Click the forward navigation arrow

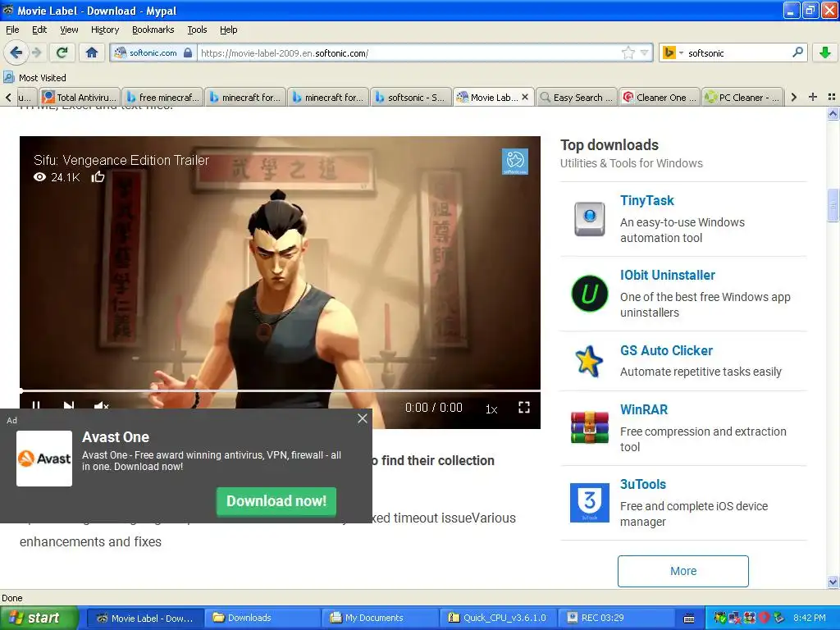36,52
